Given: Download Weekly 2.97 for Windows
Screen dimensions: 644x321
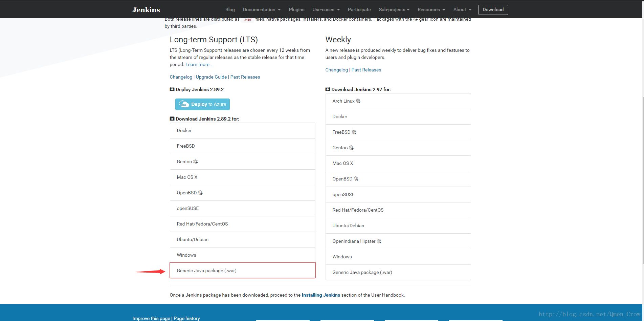Looking at the screenshot, I should pyautogui.click(x=398, y=257).
